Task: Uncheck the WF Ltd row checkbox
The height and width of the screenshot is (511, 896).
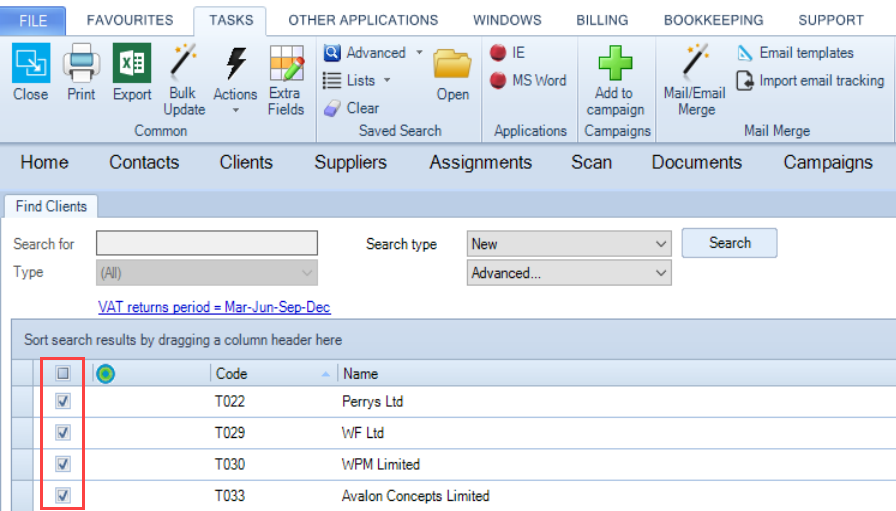Action: click(x=63, y=433)
